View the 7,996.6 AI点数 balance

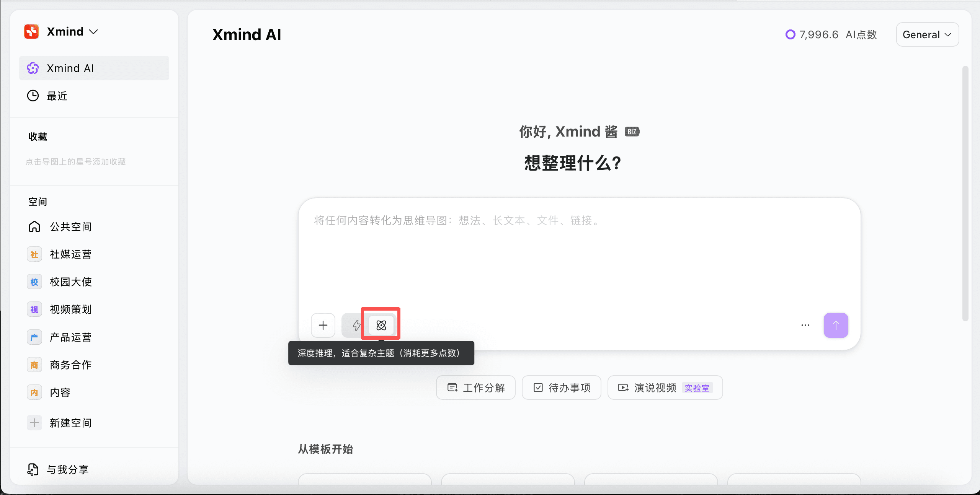[831, 35]
